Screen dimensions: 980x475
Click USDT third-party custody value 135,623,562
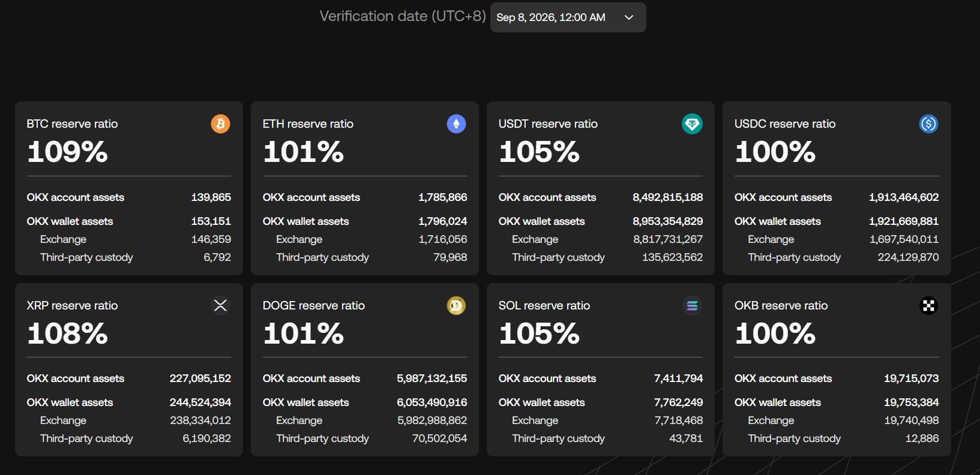click(673, 257)
